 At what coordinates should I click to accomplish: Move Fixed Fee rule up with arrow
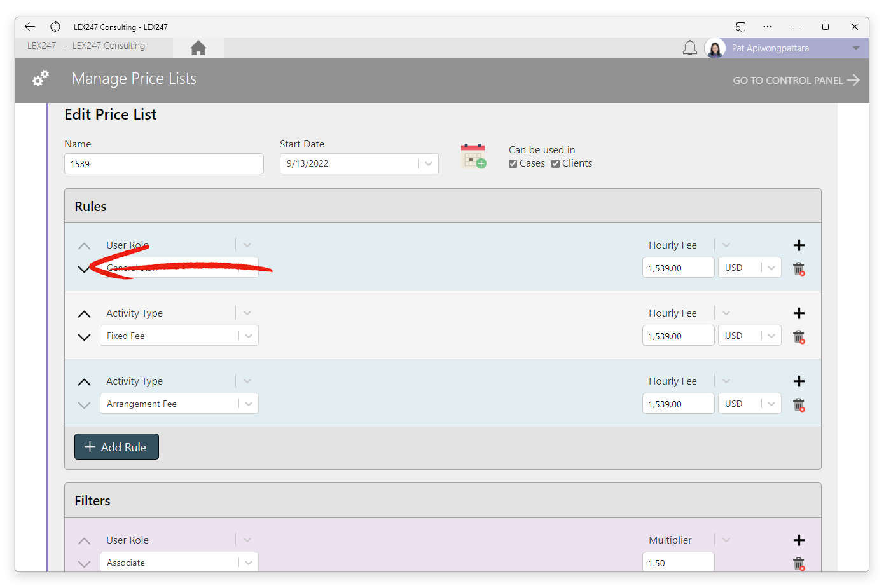[84, 314]
